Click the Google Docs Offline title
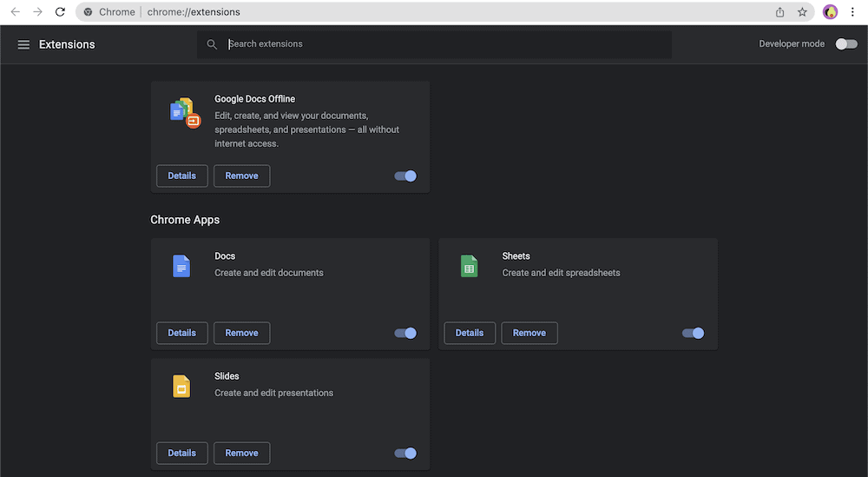 pos(254,98)
